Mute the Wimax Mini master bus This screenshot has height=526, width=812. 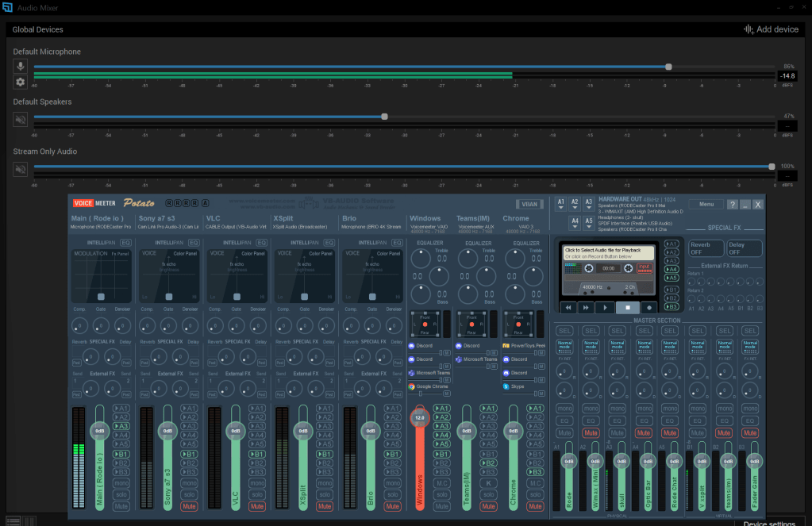click(591, 433)
